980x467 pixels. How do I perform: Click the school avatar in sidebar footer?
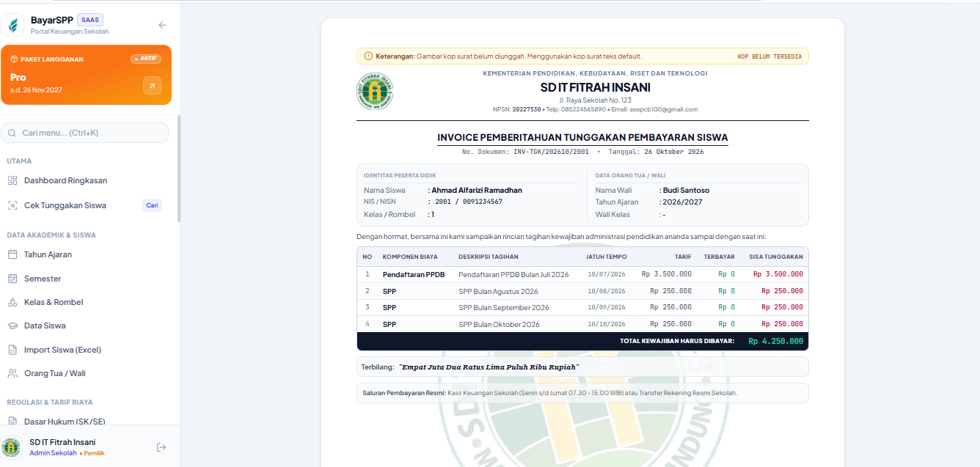[12, 447]
